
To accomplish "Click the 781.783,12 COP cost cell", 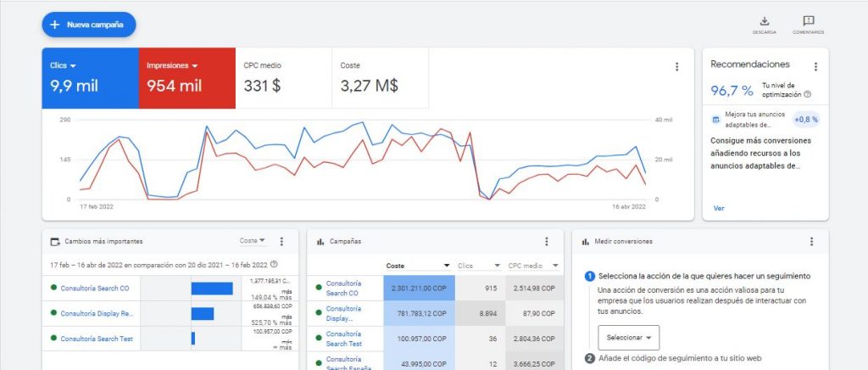I will (419, 313).
